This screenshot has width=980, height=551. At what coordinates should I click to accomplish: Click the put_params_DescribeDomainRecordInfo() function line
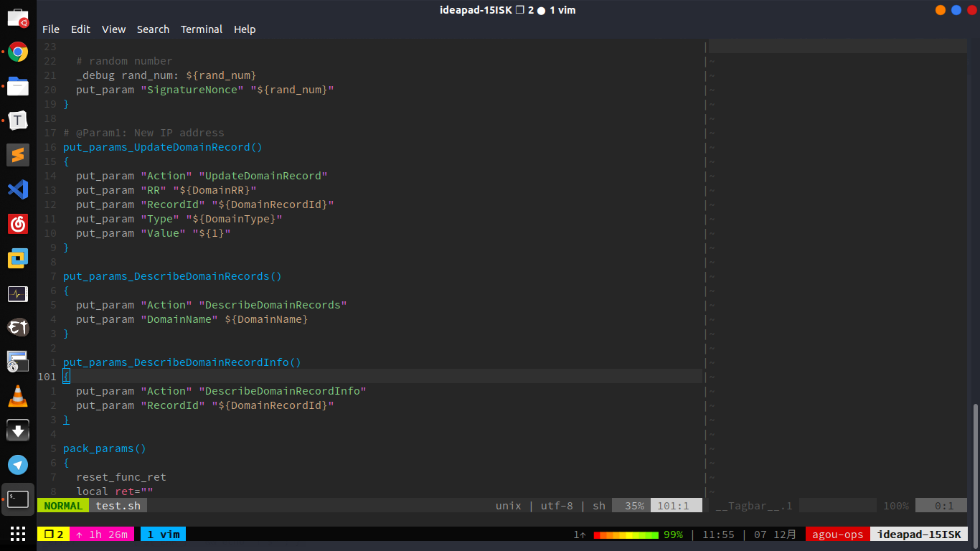pyautogui.click(x=182, y=362)
